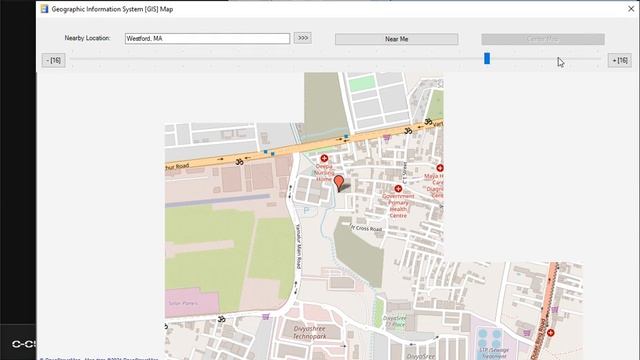Click the Varthur Main Road label

(x=298, y=247)
